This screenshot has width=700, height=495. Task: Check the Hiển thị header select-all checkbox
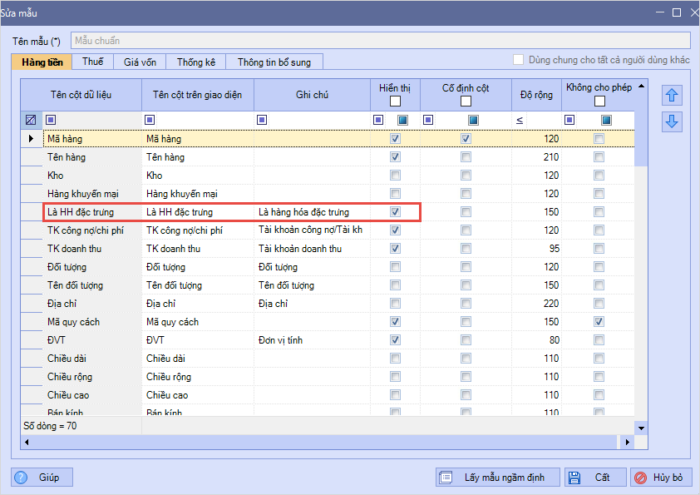(395, 101)
